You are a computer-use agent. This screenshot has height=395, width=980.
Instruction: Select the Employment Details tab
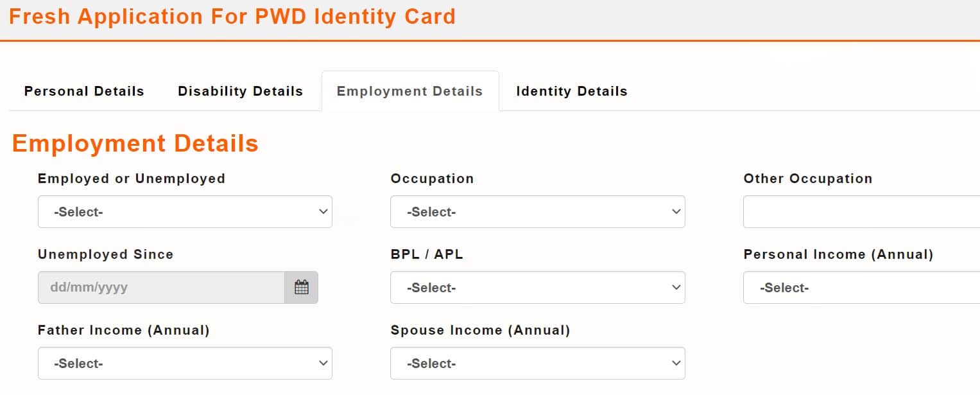click(410, 91)
